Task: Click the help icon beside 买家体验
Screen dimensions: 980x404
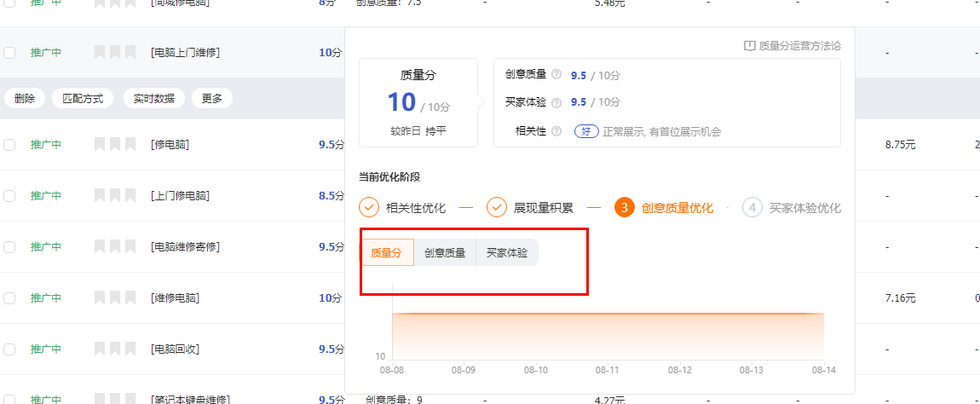Action: point(556,102)
